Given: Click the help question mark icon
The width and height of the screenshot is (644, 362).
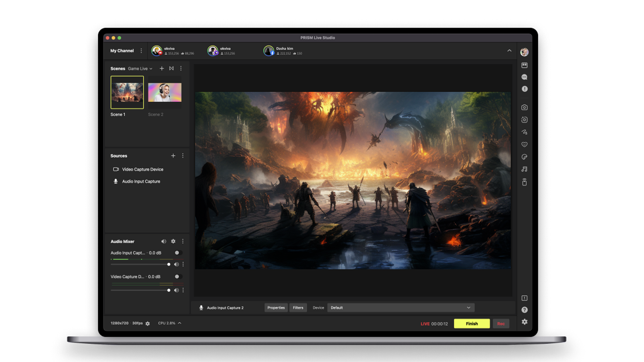Looking at the screenshot, I should coord(524,310).
